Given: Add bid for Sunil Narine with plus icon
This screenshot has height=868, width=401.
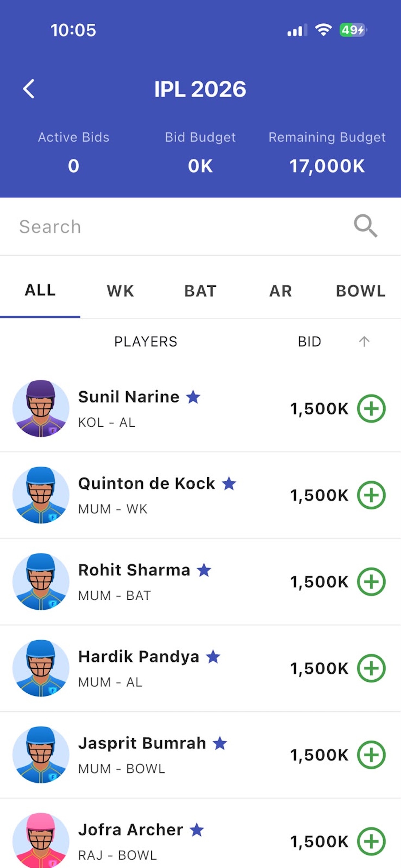Looking at the screenshot, I should 371,408.
